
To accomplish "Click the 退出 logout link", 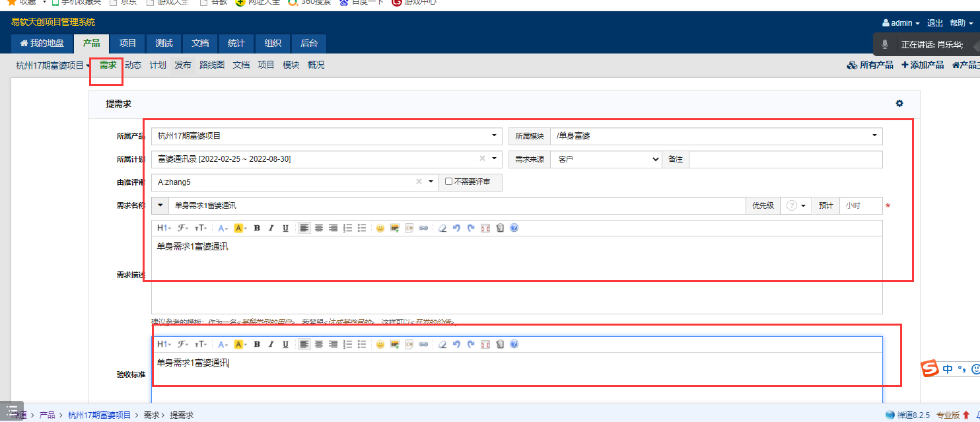I will 935,23.
